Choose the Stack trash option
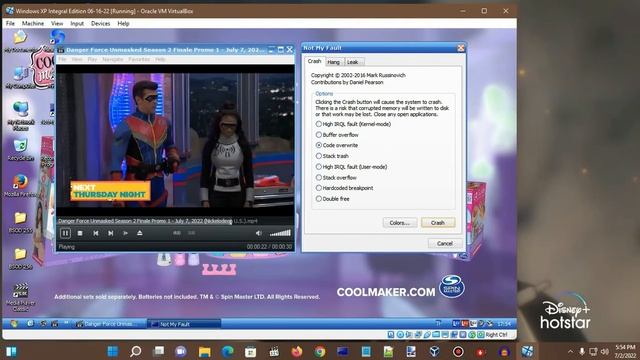 pos(332,156)
